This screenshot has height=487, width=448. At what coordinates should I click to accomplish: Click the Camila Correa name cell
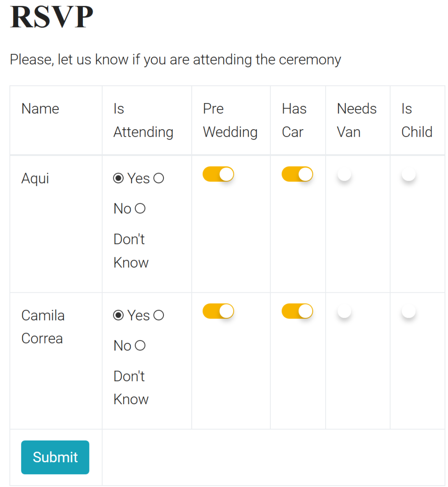click(x=43, y=326)
